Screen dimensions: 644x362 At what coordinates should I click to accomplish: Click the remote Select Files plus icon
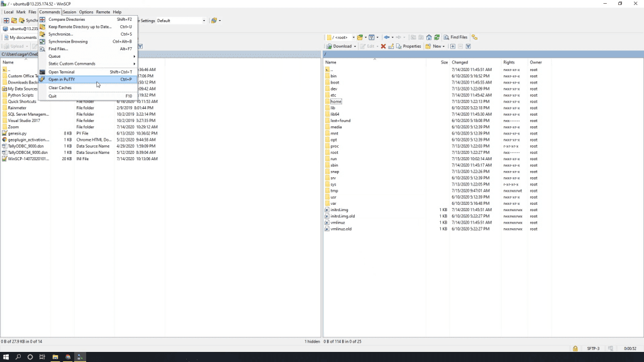point(452,46)
